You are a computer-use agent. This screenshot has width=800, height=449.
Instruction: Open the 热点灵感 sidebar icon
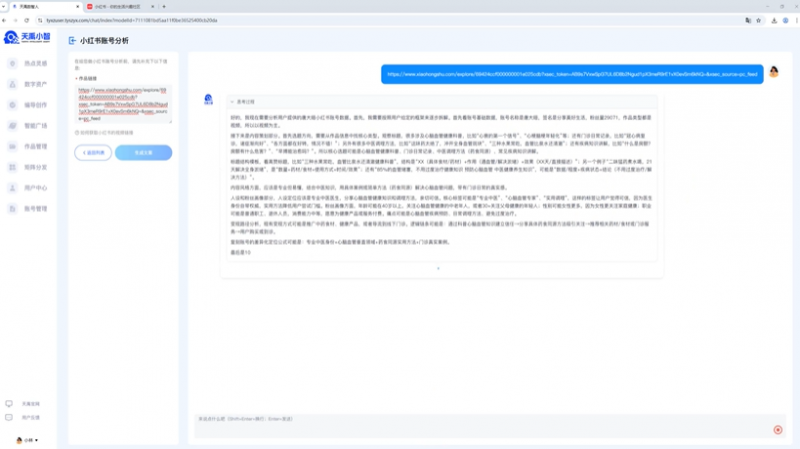coord(10,63)
